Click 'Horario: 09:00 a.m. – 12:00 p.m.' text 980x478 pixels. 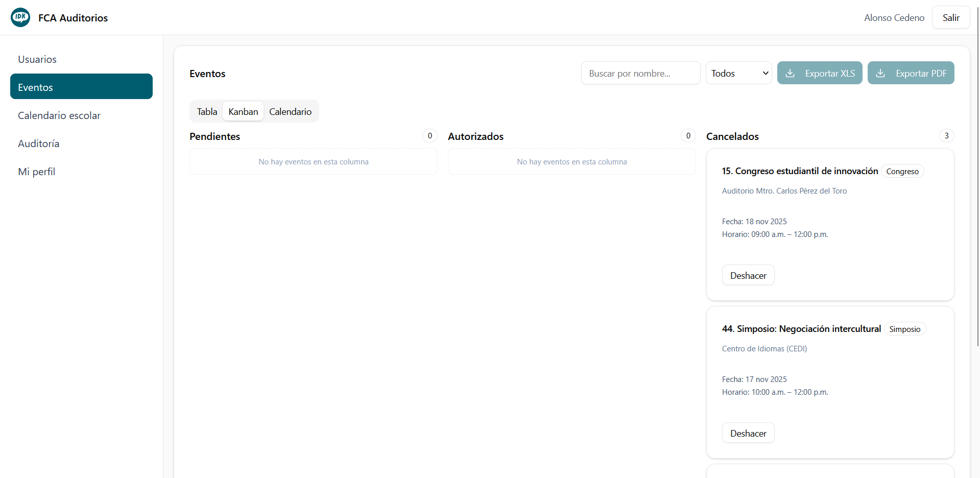click(775, 234)
